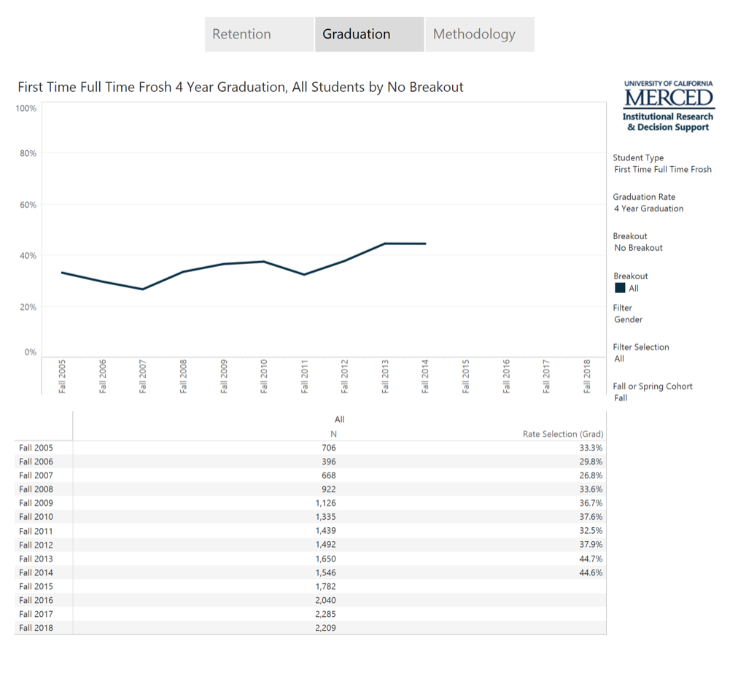738x700 pixels.
Task: Click the UC Merced logo
Action: tap(669, 106)
